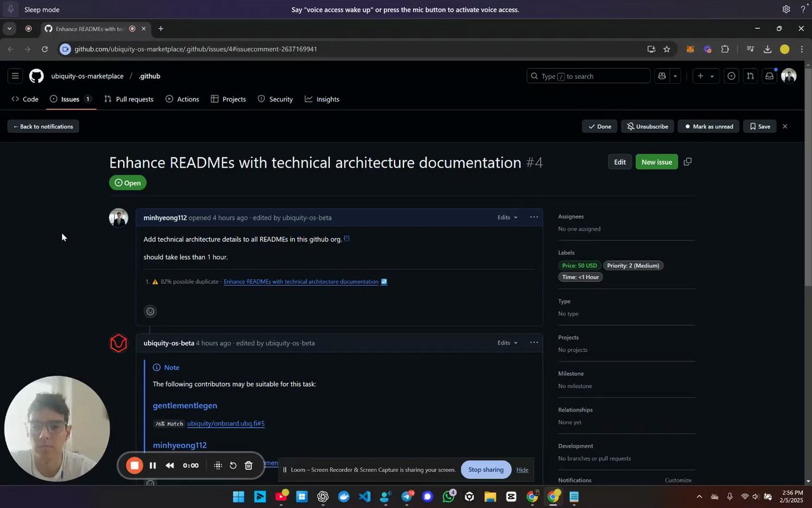Go back to the previous page in Chrome
The height and width of the screenshot is (508, 812).
pos(11,49)
